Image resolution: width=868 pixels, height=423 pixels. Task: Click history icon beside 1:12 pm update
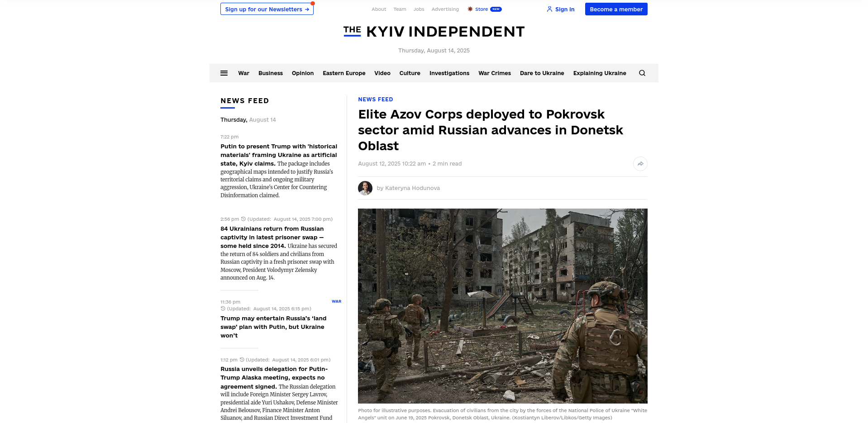point(242,360)
